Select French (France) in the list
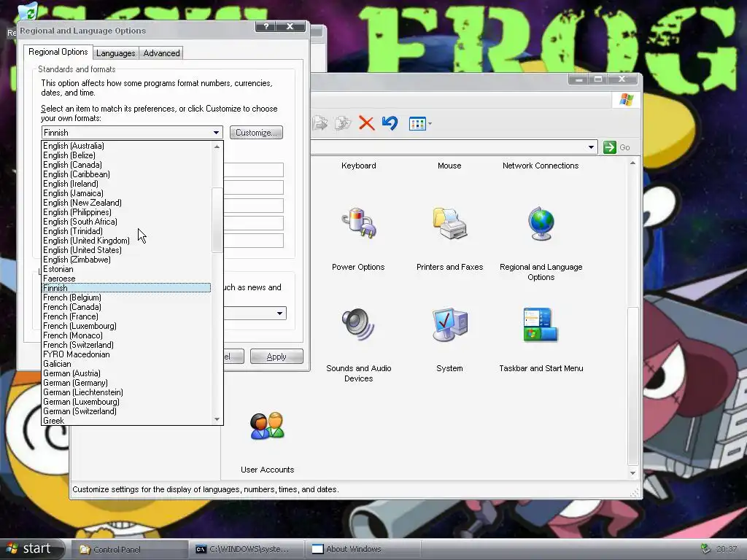The image size is (747, 560). [126, 316]
